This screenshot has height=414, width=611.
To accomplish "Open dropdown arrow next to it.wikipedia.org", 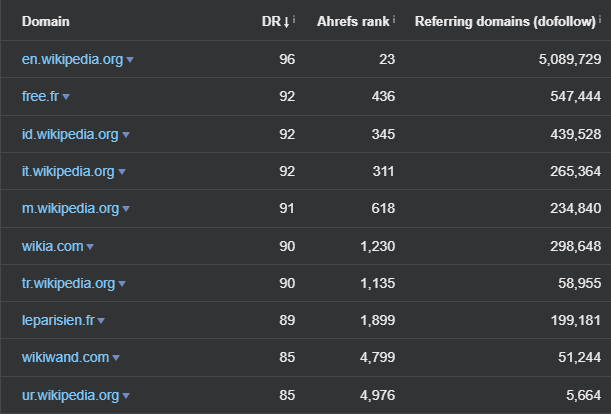I will pyautogui.click(x=122, y=172).
